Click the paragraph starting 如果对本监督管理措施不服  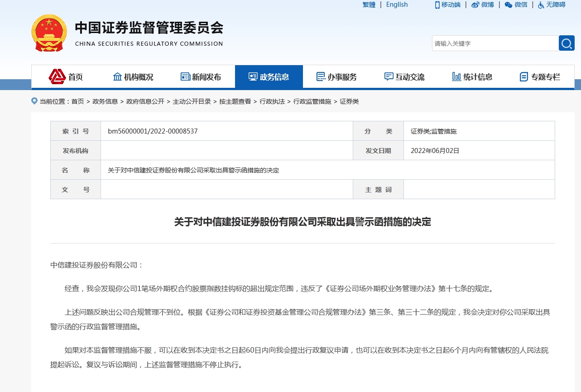click(300, 357)
